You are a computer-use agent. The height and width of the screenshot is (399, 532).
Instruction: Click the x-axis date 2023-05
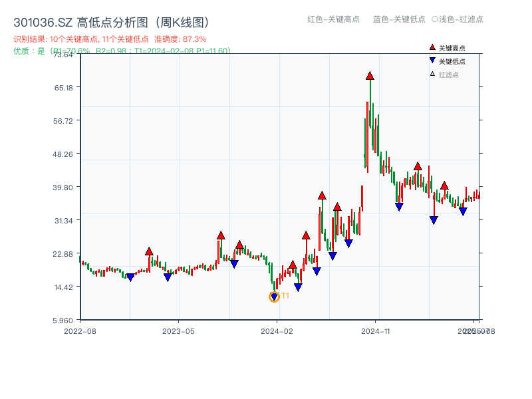coord(178,331)
